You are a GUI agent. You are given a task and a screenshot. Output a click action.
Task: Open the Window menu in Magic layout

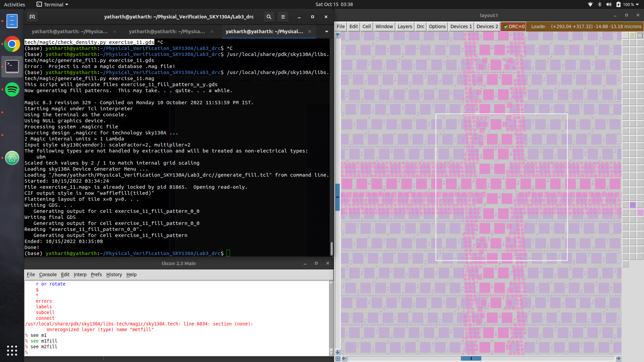[x=384, y=26]
